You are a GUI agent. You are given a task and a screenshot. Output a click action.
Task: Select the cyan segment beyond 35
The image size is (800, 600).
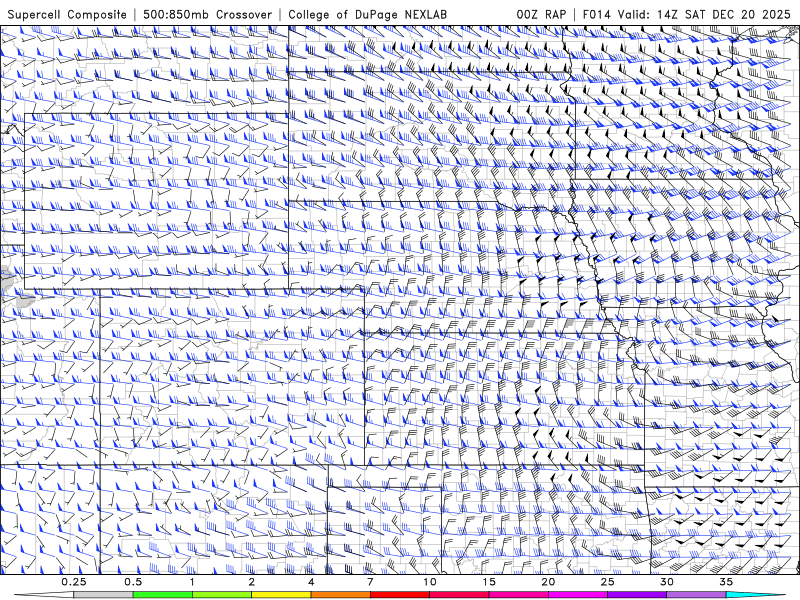click(757, 595)
